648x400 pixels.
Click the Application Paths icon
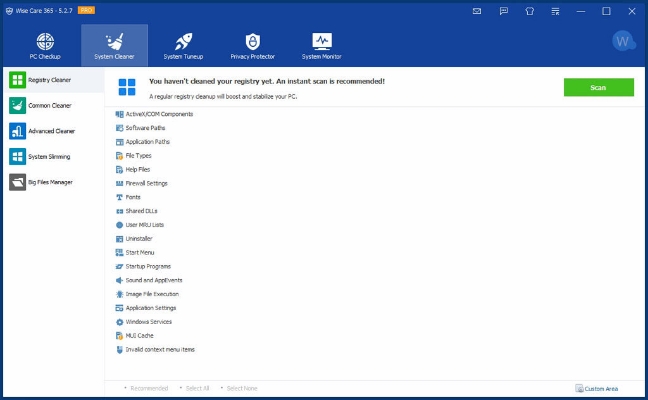[x=119, y=142]
